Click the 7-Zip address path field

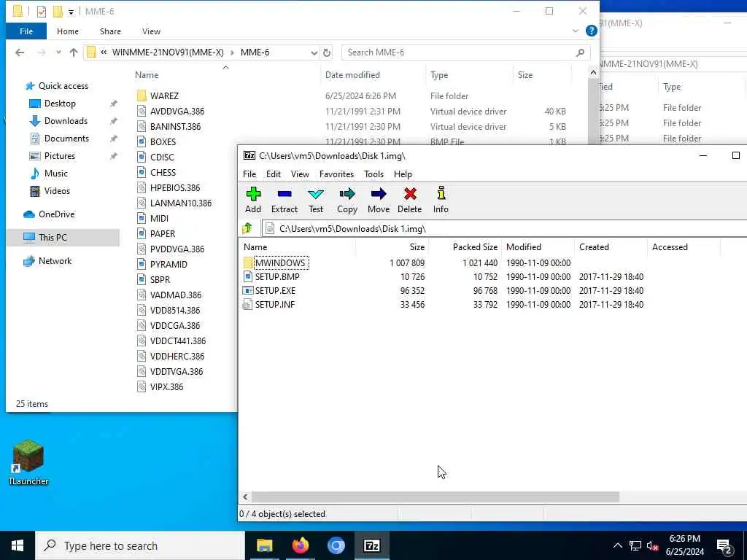click(504, 228)
